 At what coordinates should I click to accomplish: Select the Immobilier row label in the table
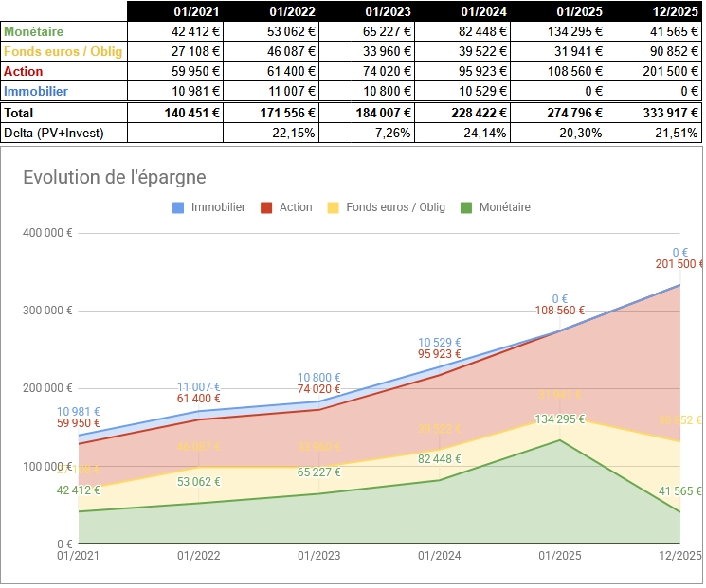(38, 92)
